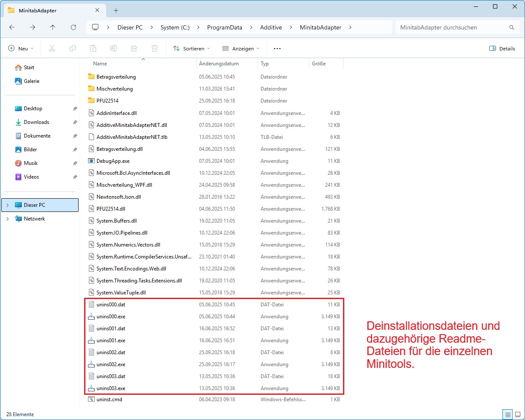Select the PFU22514 folder icon
Screen dimensions: 525x420
tap(91, 100)
